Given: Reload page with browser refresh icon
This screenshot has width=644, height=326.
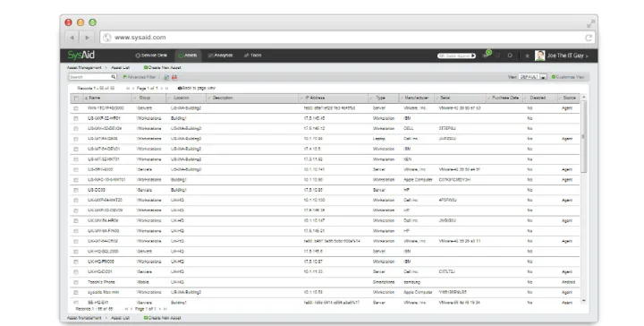Looking at the screenshot, I should [589, 38].
